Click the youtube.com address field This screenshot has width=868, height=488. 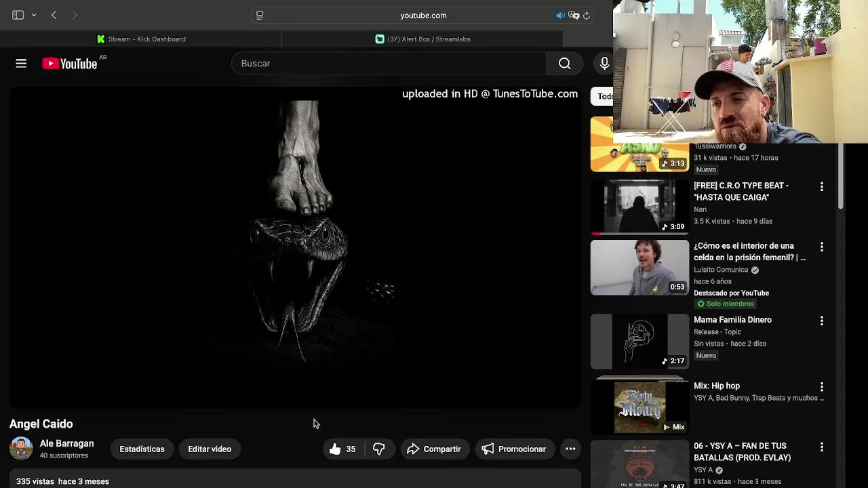pyautogui.click(x=423, y=15)
